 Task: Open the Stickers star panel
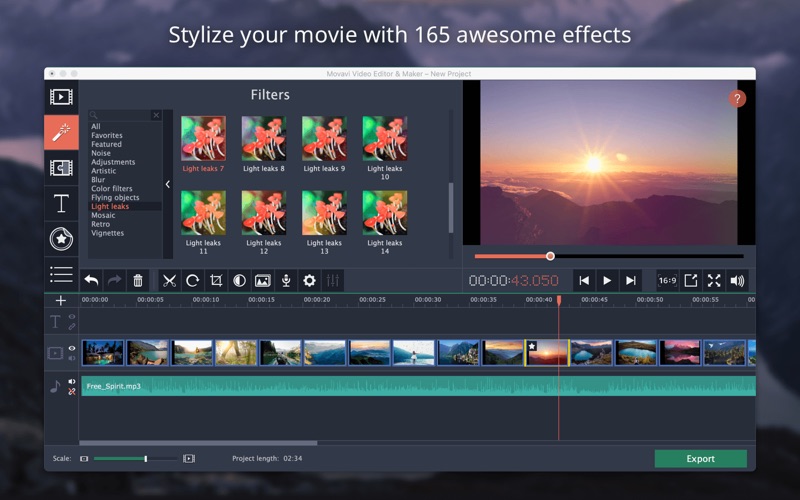click(61, 239)
